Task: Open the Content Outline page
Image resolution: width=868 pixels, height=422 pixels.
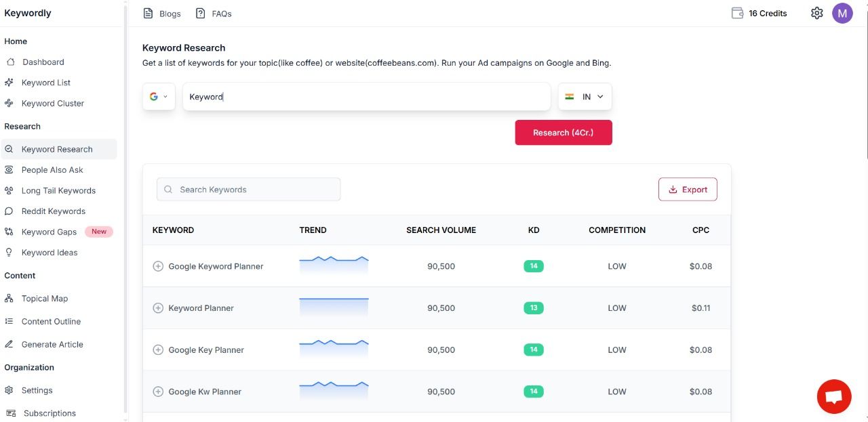Action: pyautogui.click(x=51, y=322)
